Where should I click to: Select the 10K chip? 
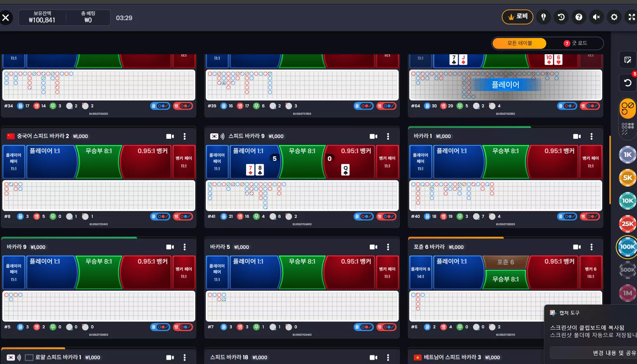point(628,201)
